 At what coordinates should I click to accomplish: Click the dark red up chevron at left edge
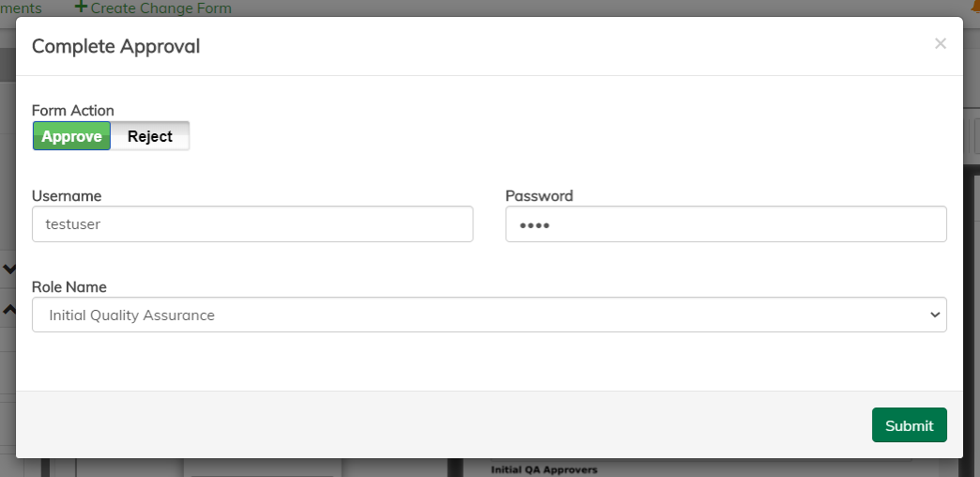click(x=9, y=308)
